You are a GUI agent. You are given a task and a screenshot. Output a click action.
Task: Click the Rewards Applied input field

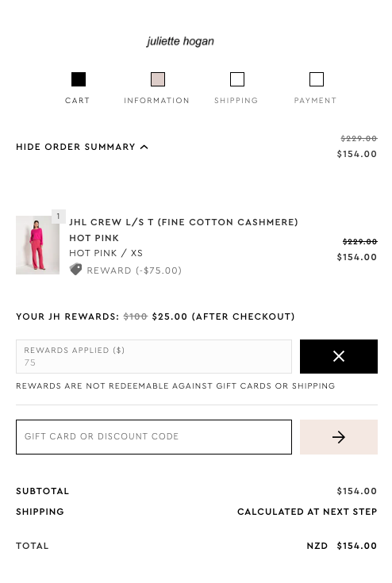pyautogui.click(x=154, y=356)
